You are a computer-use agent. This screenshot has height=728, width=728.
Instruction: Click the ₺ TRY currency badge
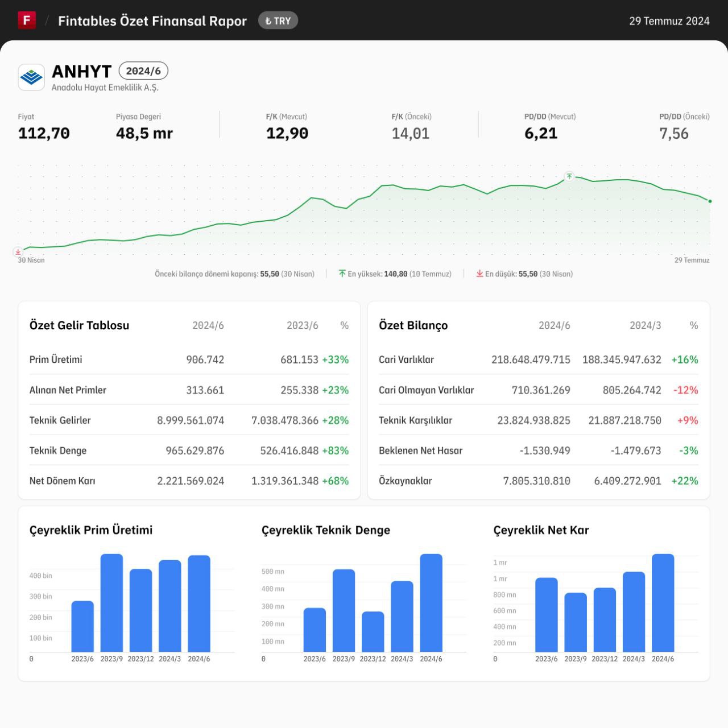pos(278,20)
